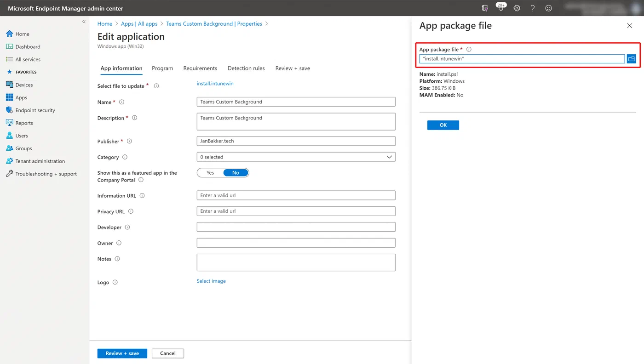Show info tooltip for Notes
This screenshot has width=644, height=364.
117,259
